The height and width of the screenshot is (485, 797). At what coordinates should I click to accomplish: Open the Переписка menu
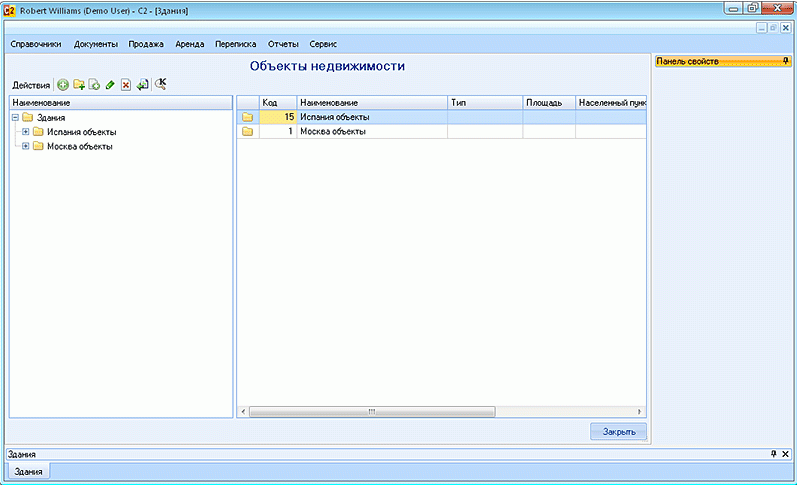[235, 44]
